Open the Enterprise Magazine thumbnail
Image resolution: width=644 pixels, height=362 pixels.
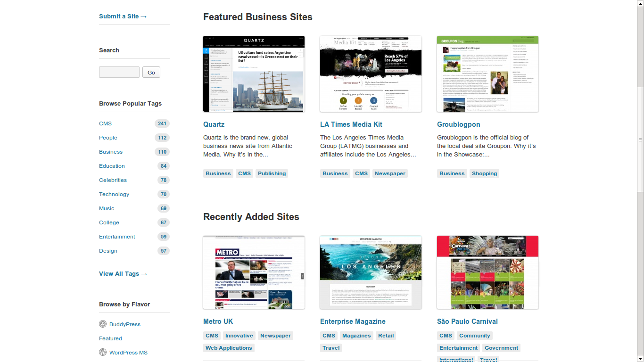[371, 272]
